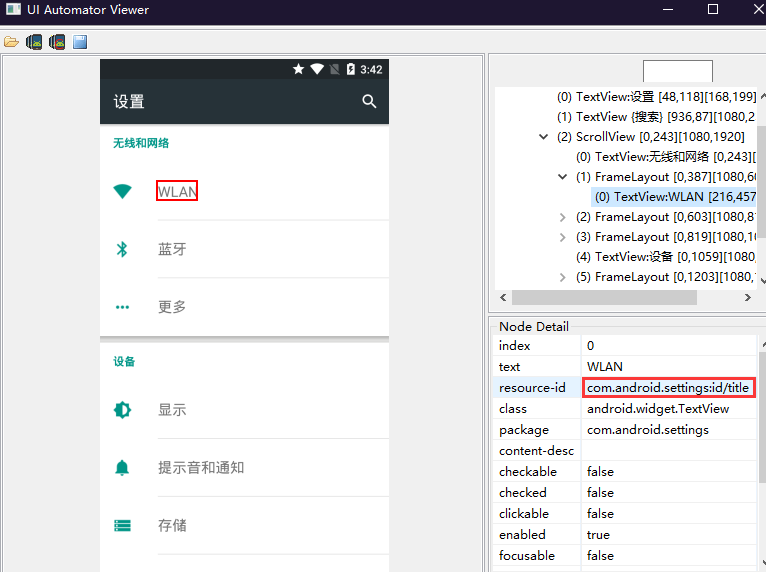
Task: Click the focusable property label
Action: click(x=527, y=556)
